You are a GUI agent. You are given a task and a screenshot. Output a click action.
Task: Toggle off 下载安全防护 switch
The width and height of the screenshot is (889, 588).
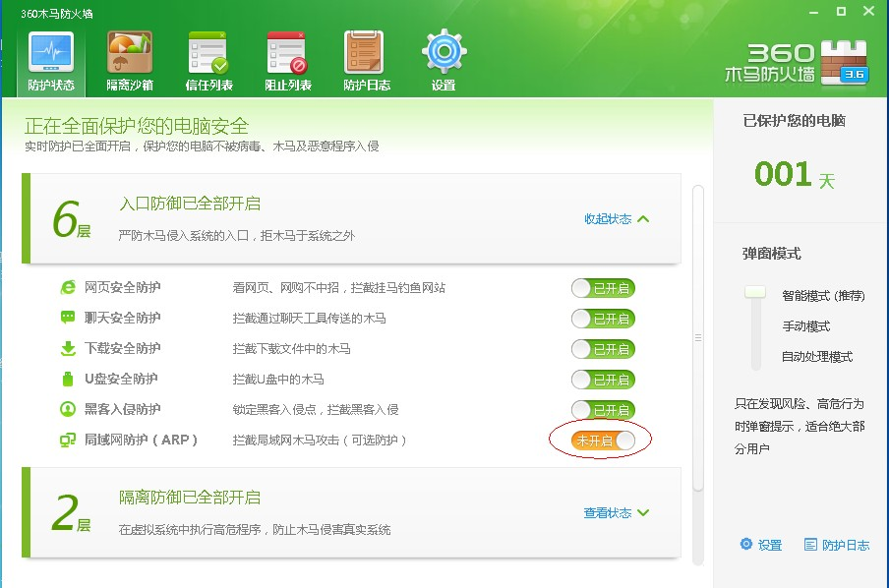(603, 349)
